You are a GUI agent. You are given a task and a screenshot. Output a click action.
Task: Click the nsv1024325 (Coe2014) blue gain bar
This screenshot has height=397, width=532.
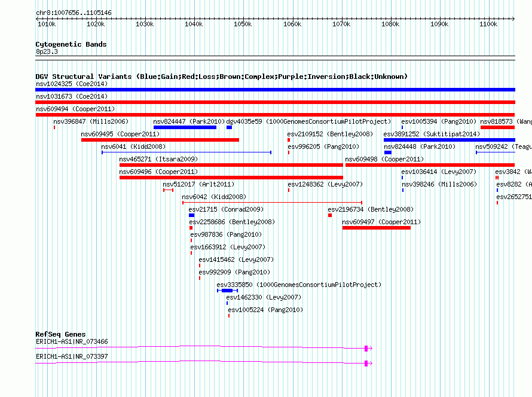tap(275, 90)
